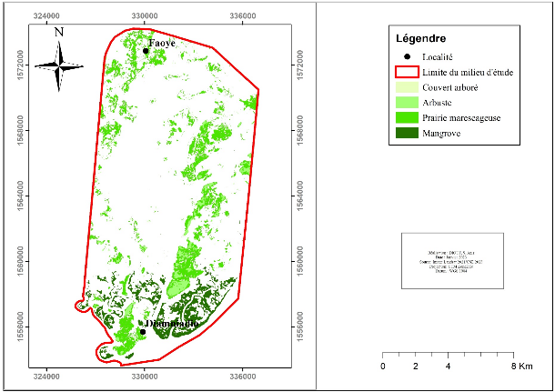Click the 'Couvert arboré' legend label

[449, 87]
